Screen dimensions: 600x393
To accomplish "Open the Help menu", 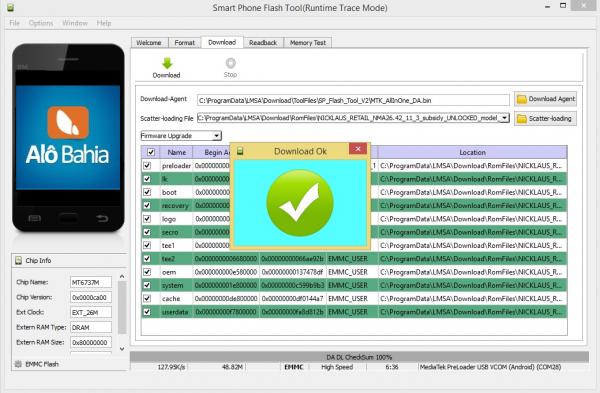I will [x=104, y=23].
